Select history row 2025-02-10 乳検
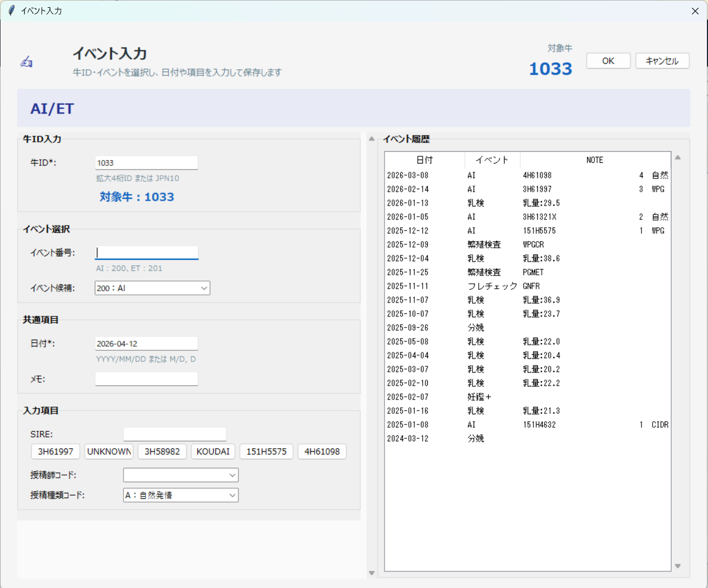Viewport: 708px width, 588px height. [x=527, y=383]
